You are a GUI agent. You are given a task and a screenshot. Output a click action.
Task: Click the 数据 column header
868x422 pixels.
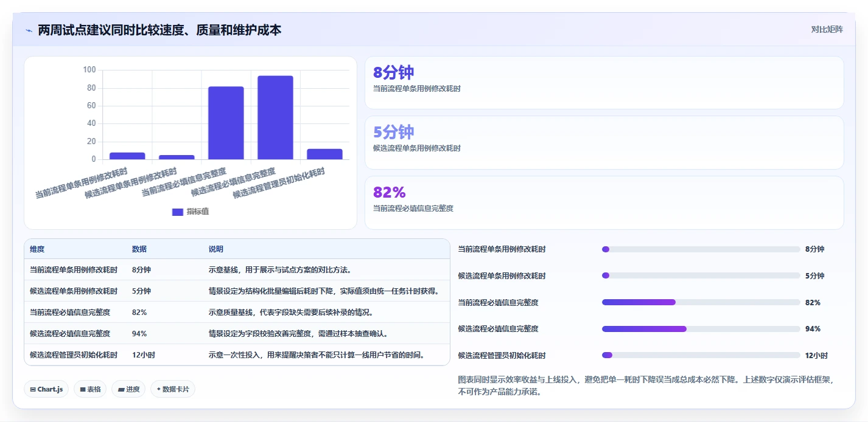point(139,249)
